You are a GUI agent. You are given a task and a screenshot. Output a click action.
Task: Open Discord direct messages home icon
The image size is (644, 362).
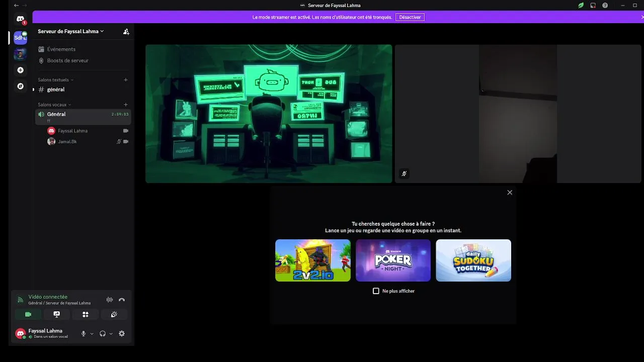tap(21, 20)
